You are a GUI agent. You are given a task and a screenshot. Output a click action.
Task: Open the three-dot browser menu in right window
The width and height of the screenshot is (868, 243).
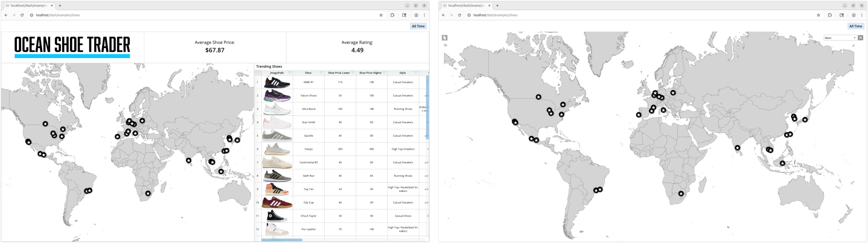pos(862,15)
